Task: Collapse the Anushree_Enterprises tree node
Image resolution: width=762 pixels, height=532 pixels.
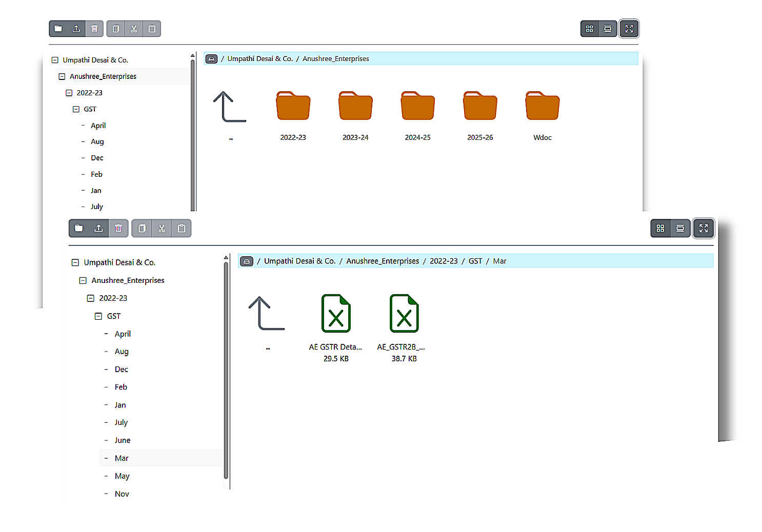Action: click(83, 280)
